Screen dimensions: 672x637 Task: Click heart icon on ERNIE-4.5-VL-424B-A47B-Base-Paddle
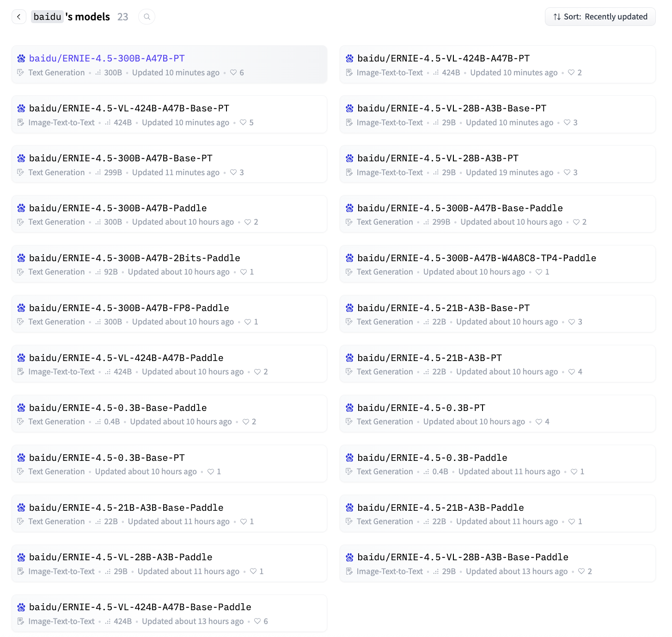pyautogui.click(x=257, y=621)
